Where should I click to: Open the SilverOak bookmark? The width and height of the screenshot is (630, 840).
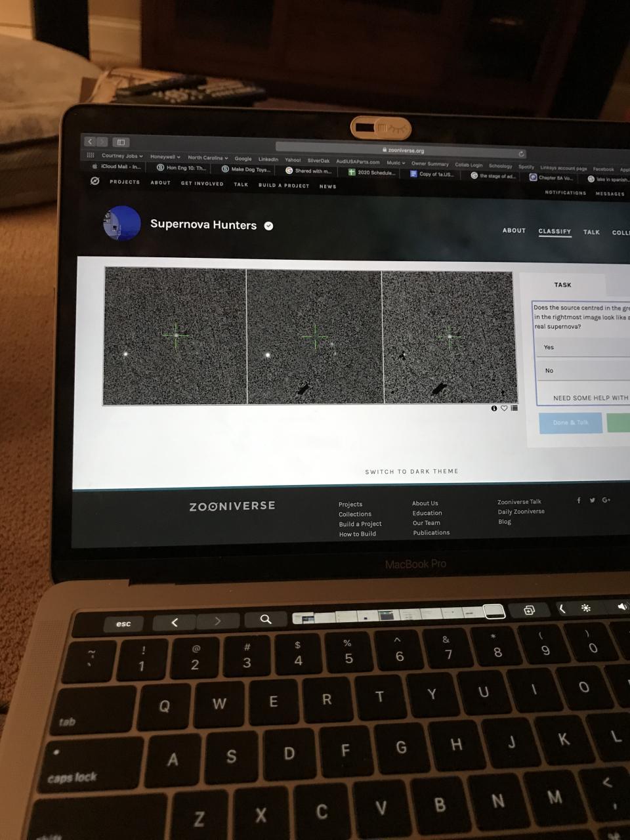(318, 160)
